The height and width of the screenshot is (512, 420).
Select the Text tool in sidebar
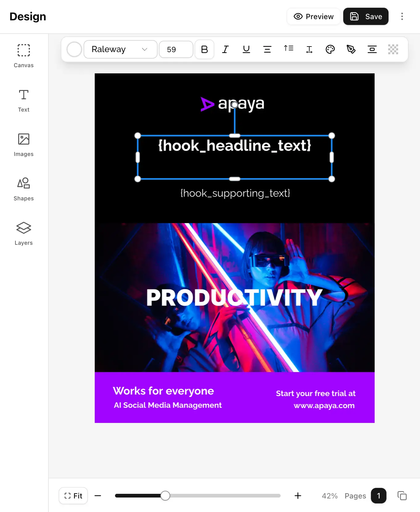pyautogui.click(x=23, y=100)
